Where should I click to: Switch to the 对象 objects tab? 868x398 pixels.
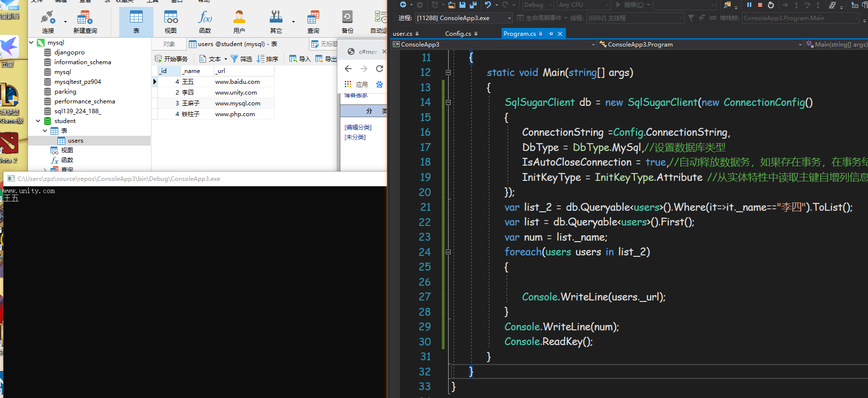coord(169,44)
